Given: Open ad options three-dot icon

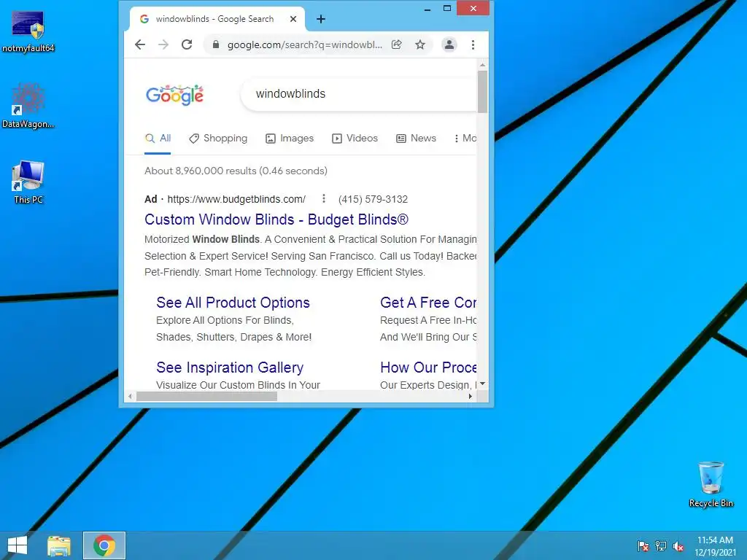Looking at the screenshot, I should [323, 198].
